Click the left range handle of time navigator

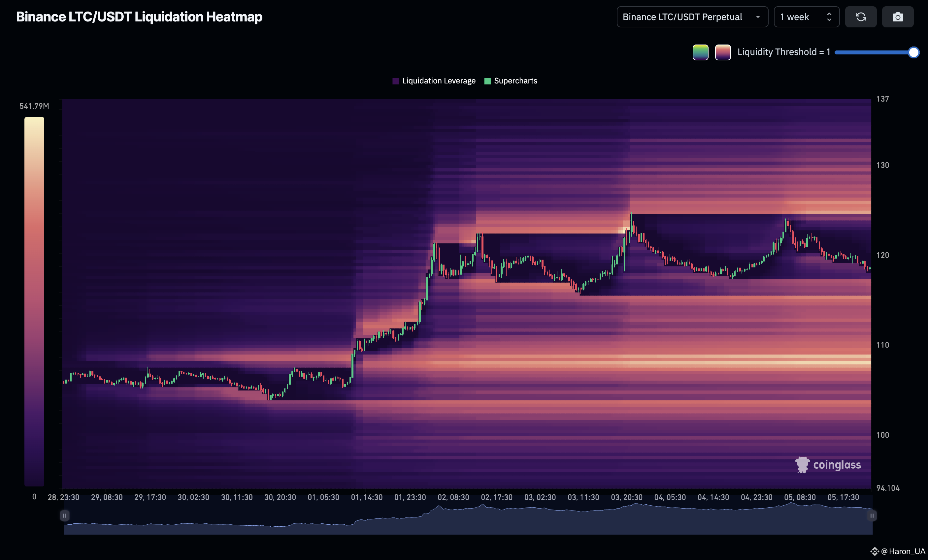64,515
